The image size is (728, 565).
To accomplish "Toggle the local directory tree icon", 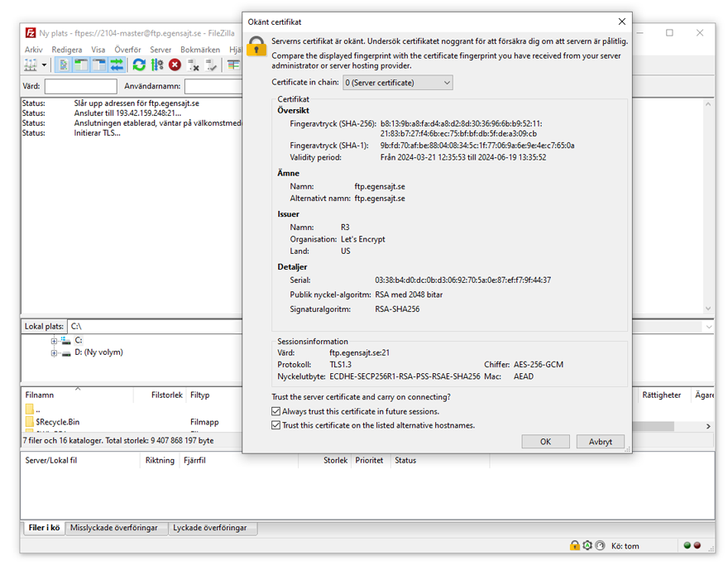I will (81, 65).
